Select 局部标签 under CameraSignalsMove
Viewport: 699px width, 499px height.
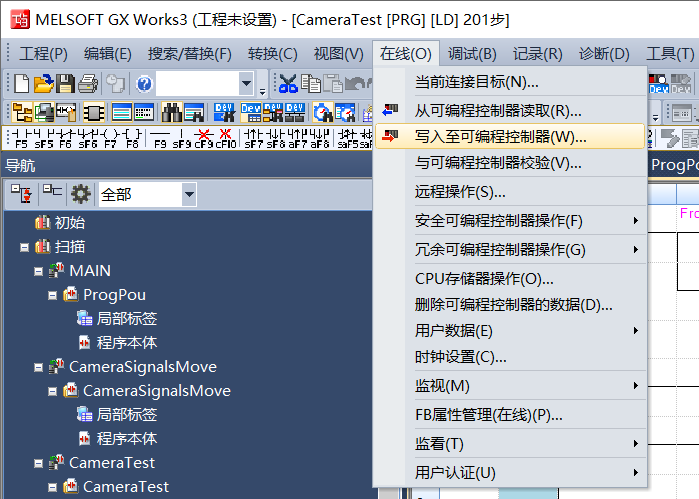(x=127, y=415)
